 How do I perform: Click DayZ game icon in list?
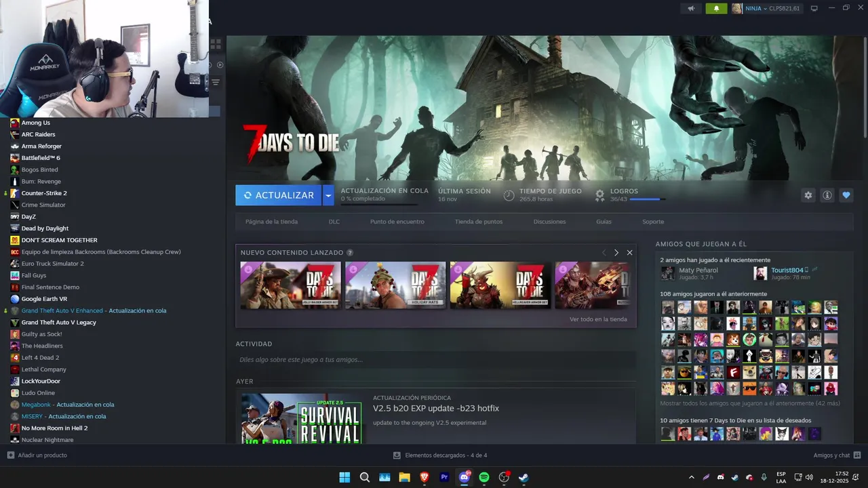click(x=15, y=217)
